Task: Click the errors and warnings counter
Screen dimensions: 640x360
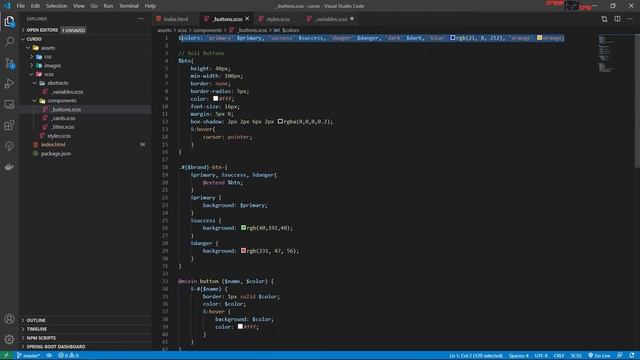Action: (69, 356)
